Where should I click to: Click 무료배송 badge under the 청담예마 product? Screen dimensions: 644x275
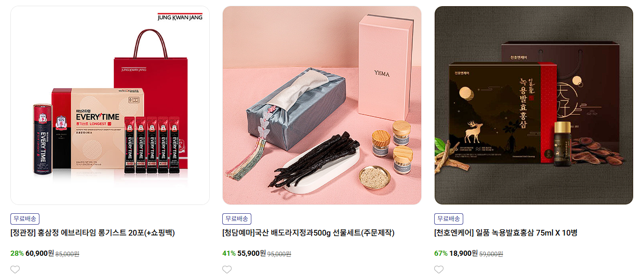(237, 219)
